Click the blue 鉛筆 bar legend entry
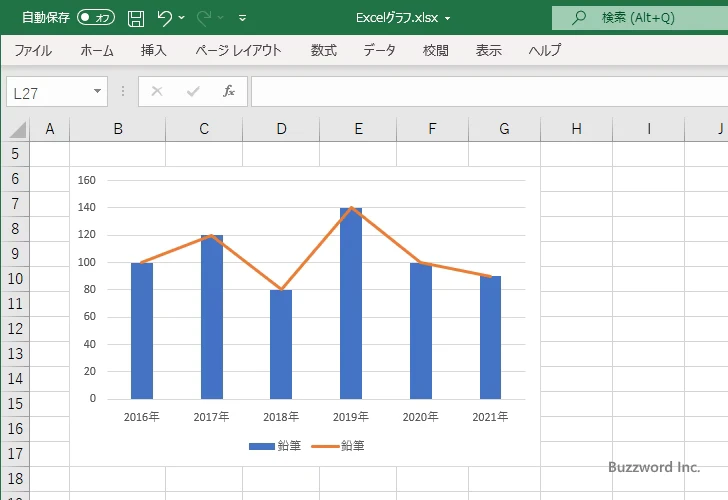Screen dimensions: 728x500 point(275,446)
